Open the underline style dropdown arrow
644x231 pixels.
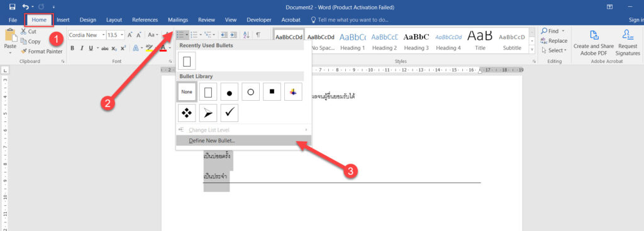(x=97, y=48)
